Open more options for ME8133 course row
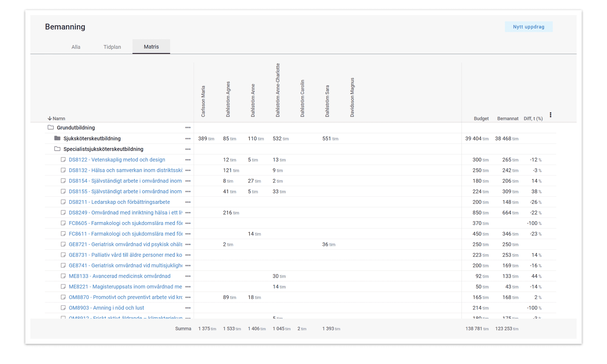Image resolution: width=607 pixels, height=364 pixels. click(188, 276)
